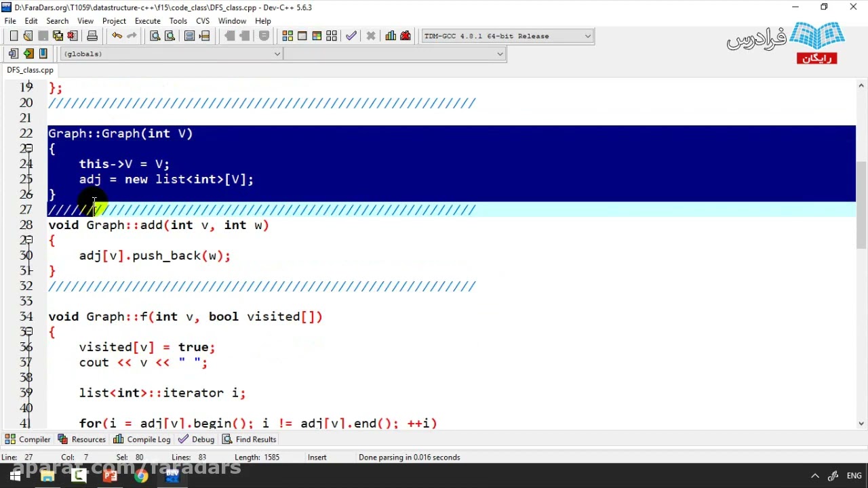Click the Save All toolbar icon

tap(58, 36)
